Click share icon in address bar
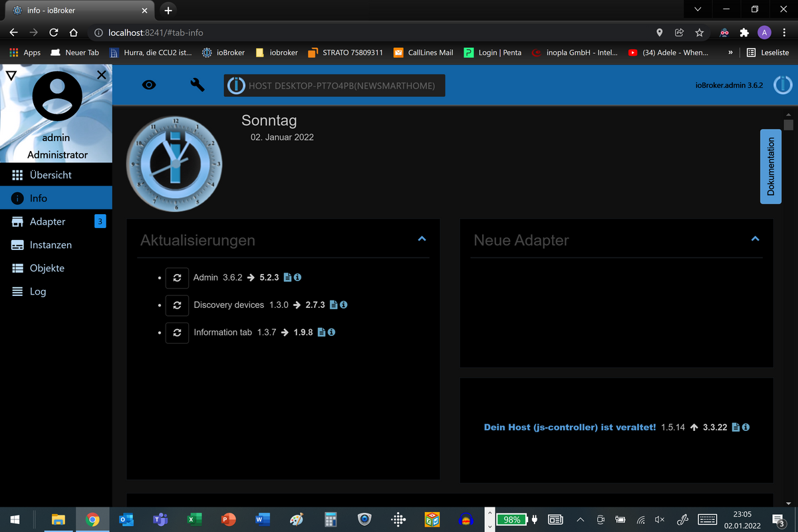 click(x=679, y=32)
